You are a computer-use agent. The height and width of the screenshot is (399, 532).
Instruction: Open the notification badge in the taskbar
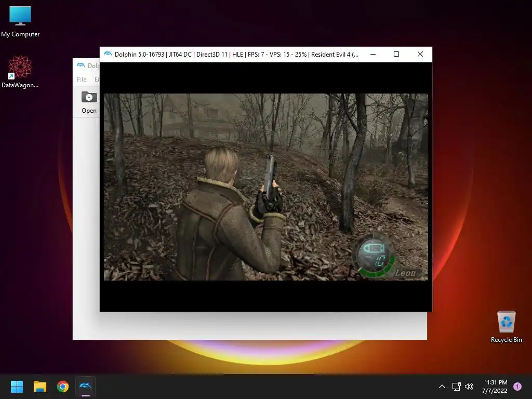pyautogui.click(x=517, y=387)
